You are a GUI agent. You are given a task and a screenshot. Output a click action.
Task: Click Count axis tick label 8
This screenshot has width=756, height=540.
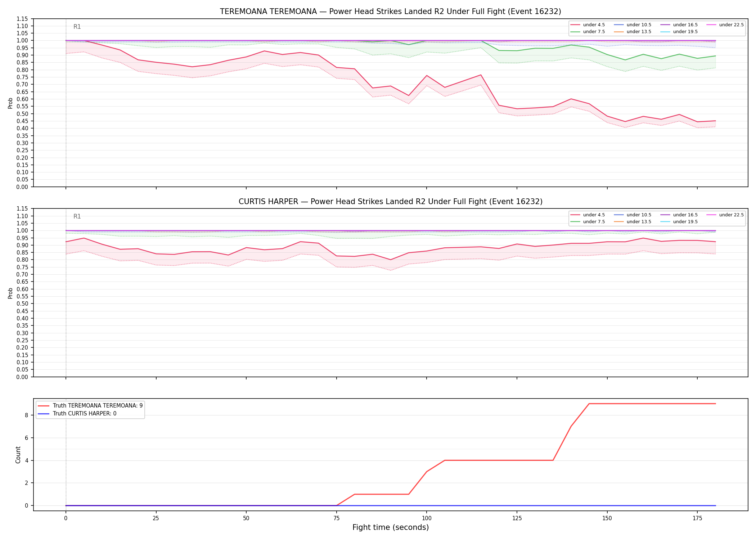[27, 415]
